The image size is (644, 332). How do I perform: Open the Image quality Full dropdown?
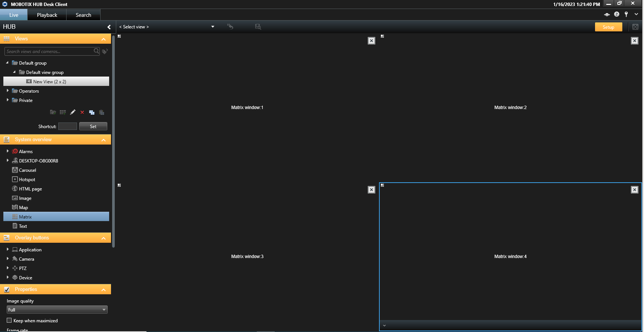(57, 310)
